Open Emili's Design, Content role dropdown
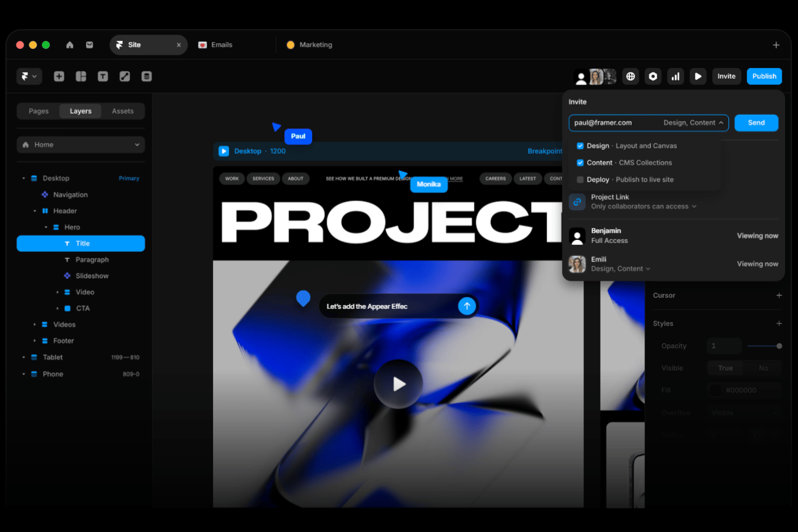798x532 pixels. 621,268
